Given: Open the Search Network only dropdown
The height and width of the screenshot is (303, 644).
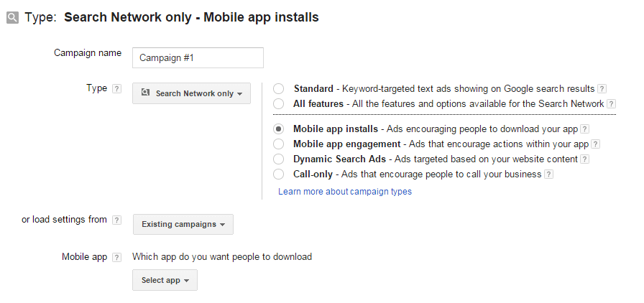Looking at the screenshot, I should pyautogui.click(x=191, y=93).
